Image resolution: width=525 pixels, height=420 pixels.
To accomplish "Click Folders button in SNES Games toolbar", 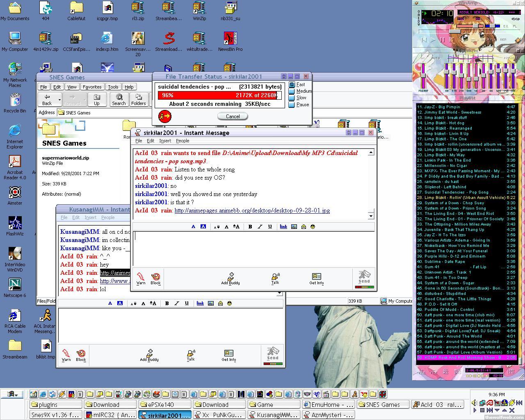I will [138, 99].
